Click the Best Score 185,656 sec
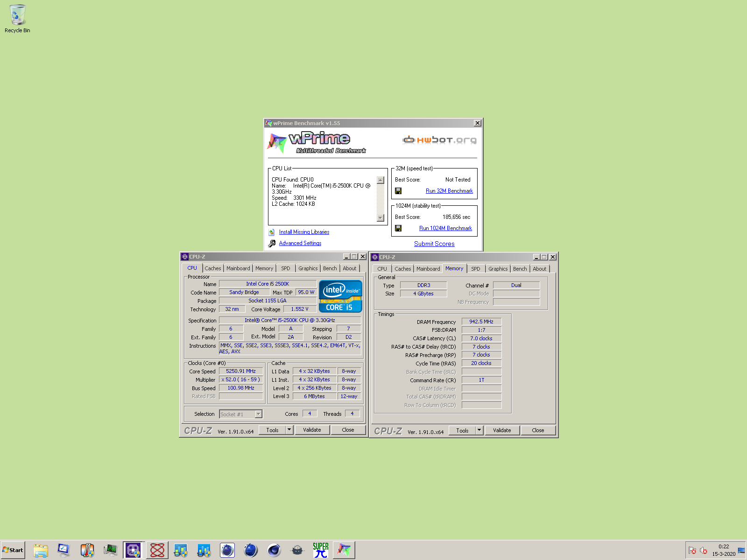 (456, 217)
